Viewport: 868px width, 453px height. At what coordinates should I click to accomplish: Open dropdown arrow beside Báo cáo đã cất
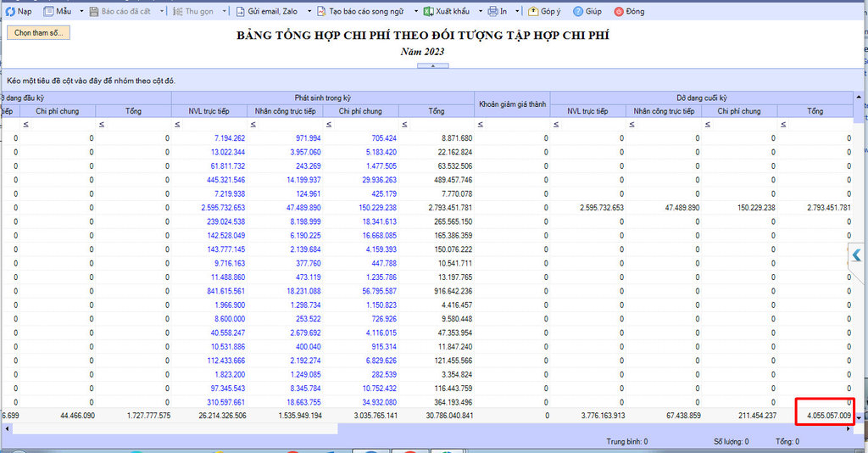coord(162,11)
